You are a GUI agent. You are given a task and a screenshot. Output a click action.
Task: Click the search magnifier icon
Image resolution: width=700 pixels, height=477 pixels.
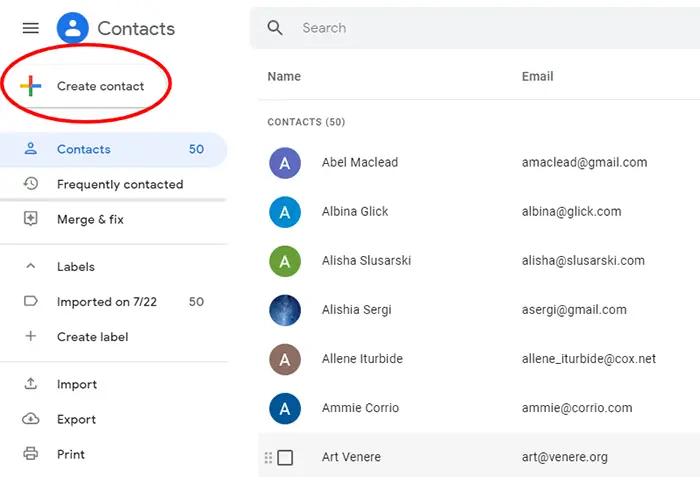coord(275,28)
